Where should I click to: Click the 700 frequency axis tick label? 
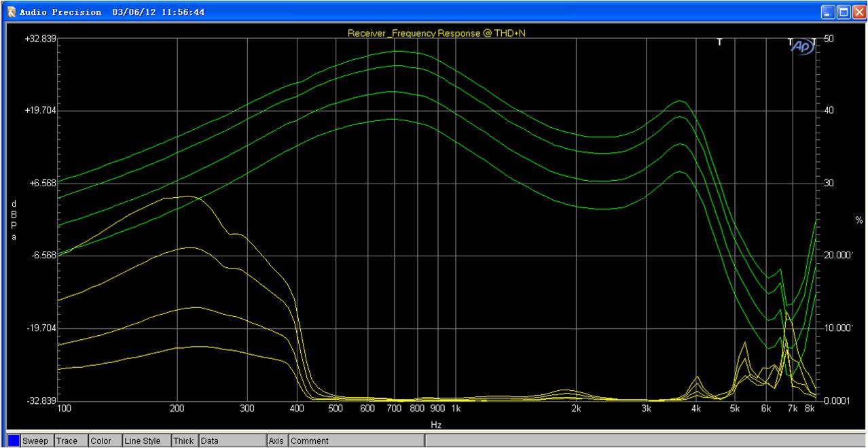coord(395,409)
